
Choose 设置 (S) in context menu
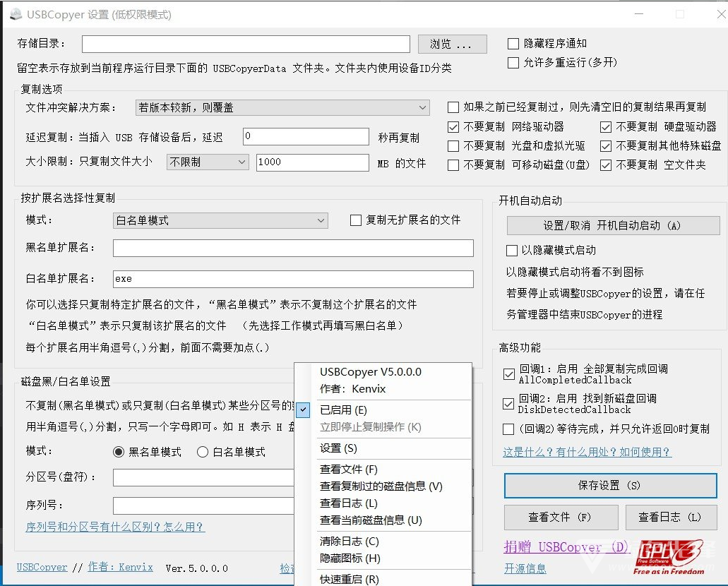tap(383, 448)
